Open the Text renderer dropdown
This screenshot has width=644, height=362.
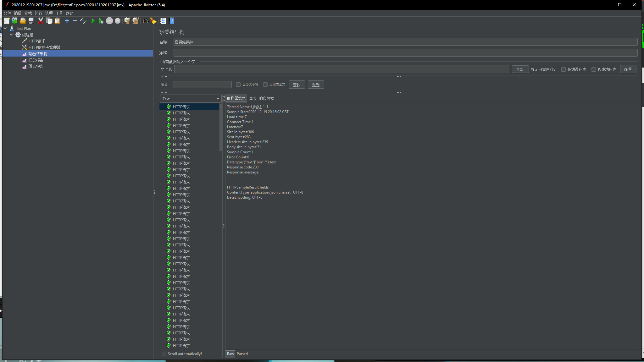point(191,99)
